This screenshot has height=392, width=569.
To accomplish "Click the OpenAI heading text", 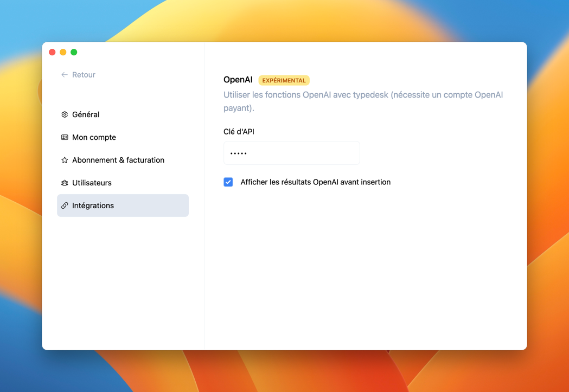I will [238, 80].
